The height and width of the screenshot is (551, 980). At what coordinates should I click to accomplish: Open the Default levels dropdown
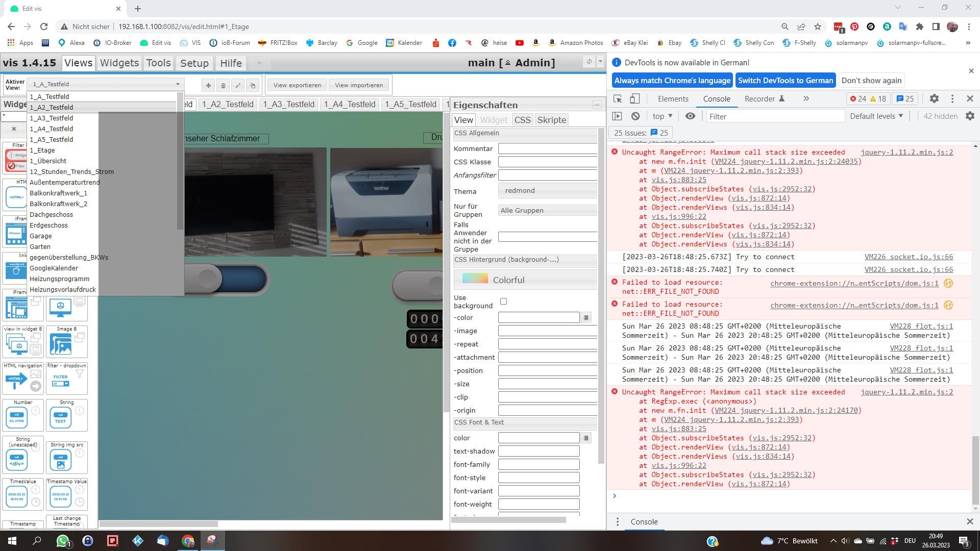pos(876,116)
